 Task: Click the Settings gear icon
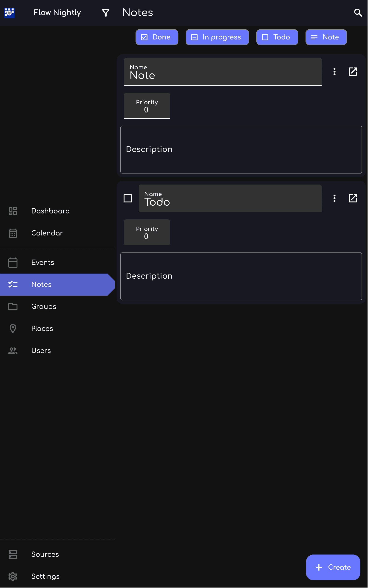coord(13,576)
